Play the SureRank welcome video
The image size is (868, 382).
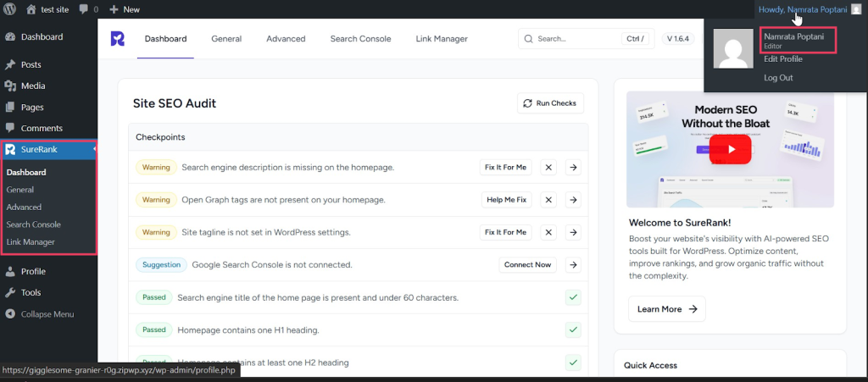[x=730, y=149]
